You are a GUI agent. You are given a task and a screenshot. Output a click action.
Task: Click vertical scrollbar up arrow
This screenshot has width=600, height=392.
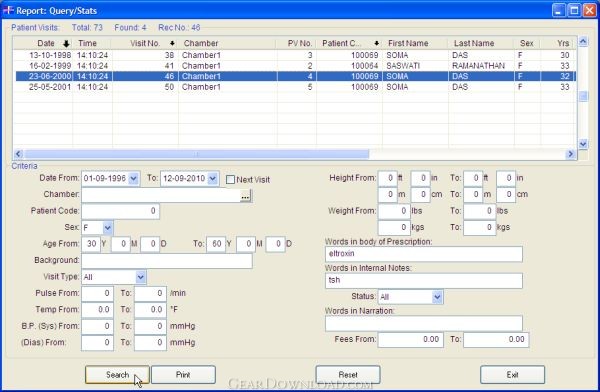coord(583,41)
